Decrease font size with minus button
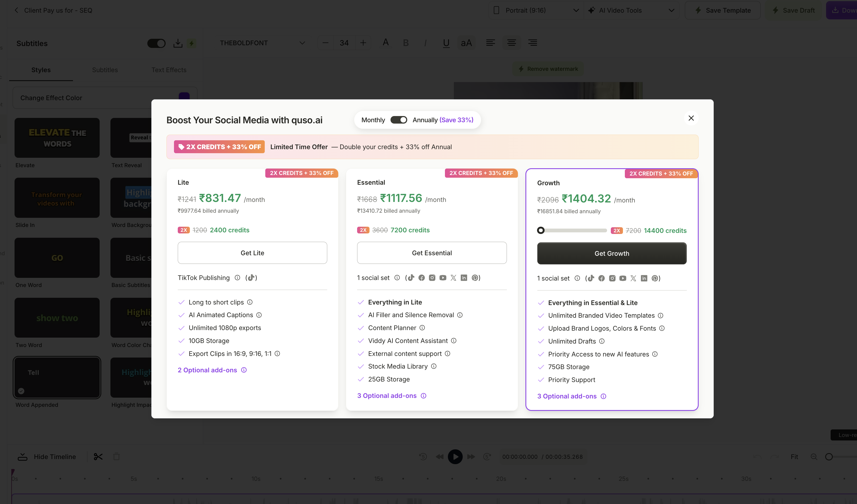Screen dimensions: 857x504 point(325,43)
